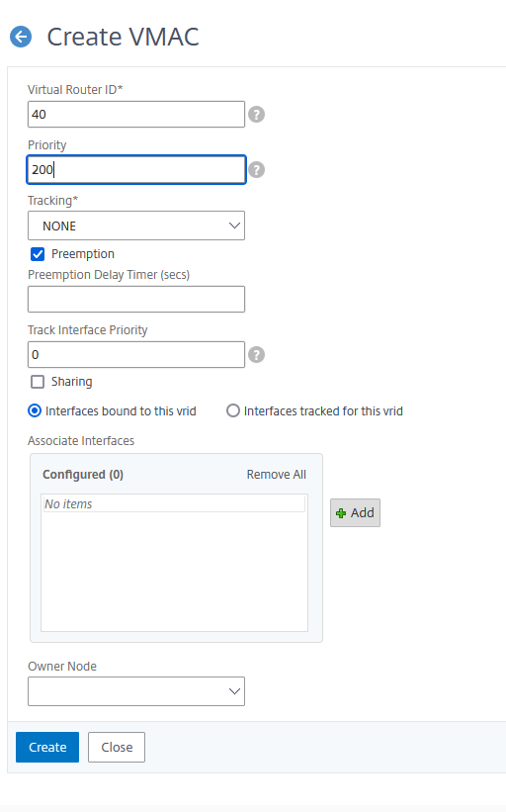Image resolution: width=506 pixels, height=812 pixels.
Task: Open help icon beside Priority field
Action: point(256,169)
